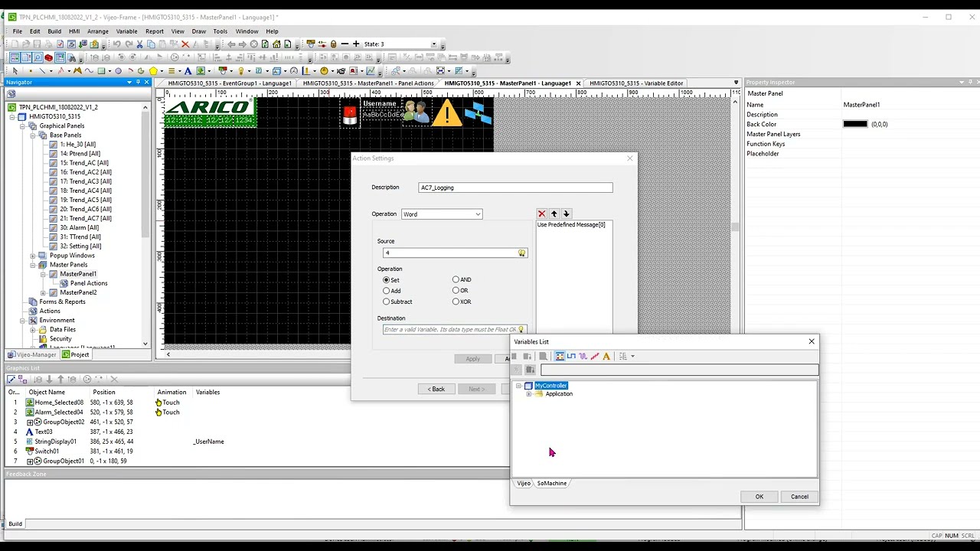This screenshot has width=980, height=551.
Task: Open the Arrange menu
Action: 97,31
